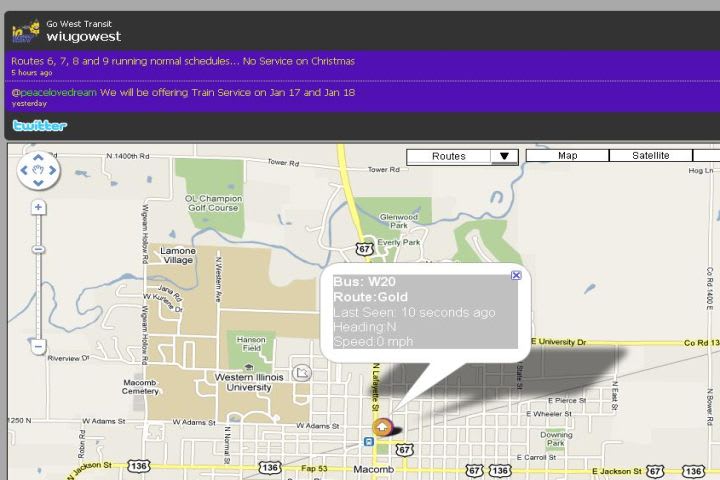Click the Go West Transit avatar
The width and height of the screenshot is (720, 480).
(x=26, y=31)
